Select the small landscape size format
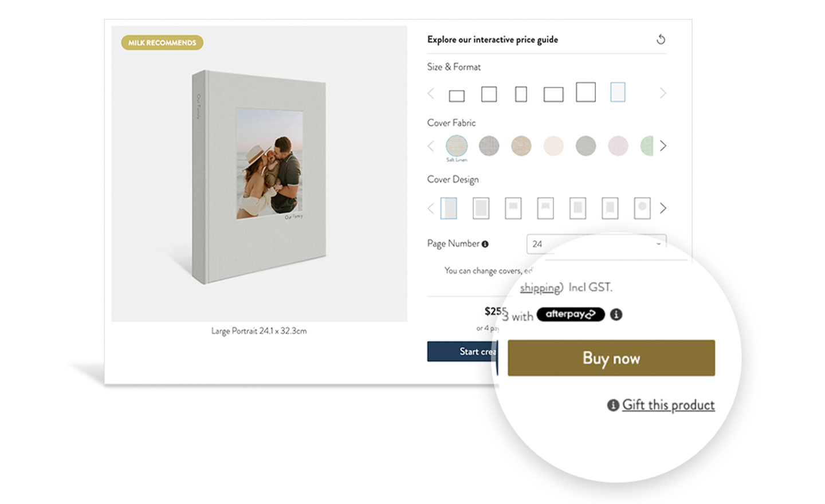This screenshot has width=825, height=504. 457,96
